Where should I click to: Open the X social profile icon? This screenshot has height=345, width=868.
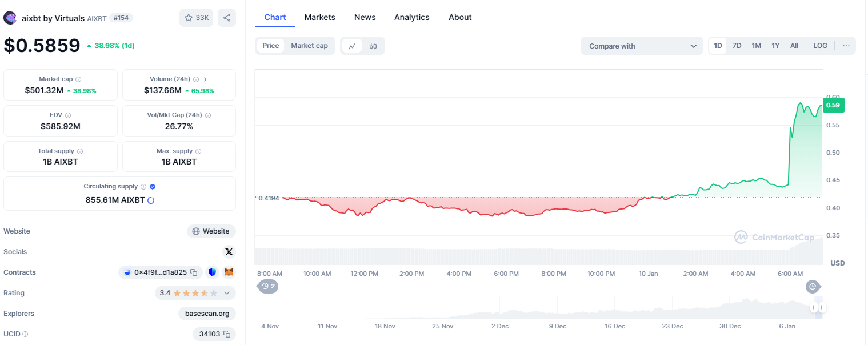click(x=229, y=252)
